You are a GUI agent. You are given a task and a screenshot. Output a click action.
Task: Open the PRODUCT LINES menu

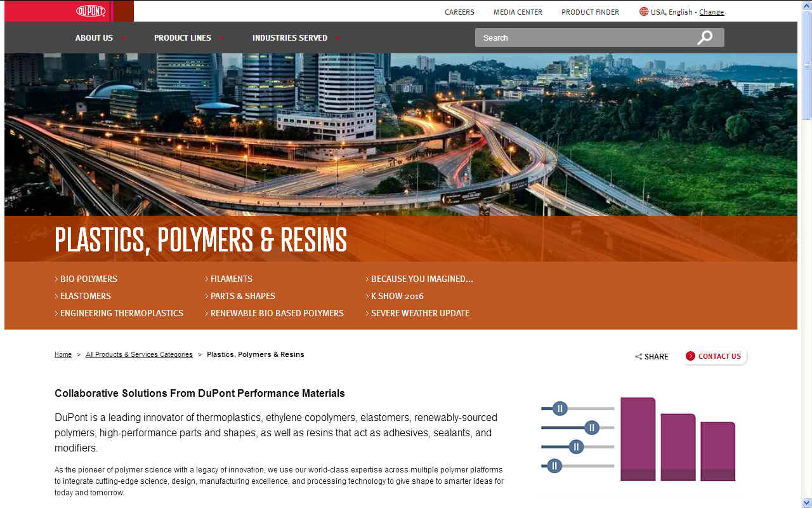click(183, 38)
